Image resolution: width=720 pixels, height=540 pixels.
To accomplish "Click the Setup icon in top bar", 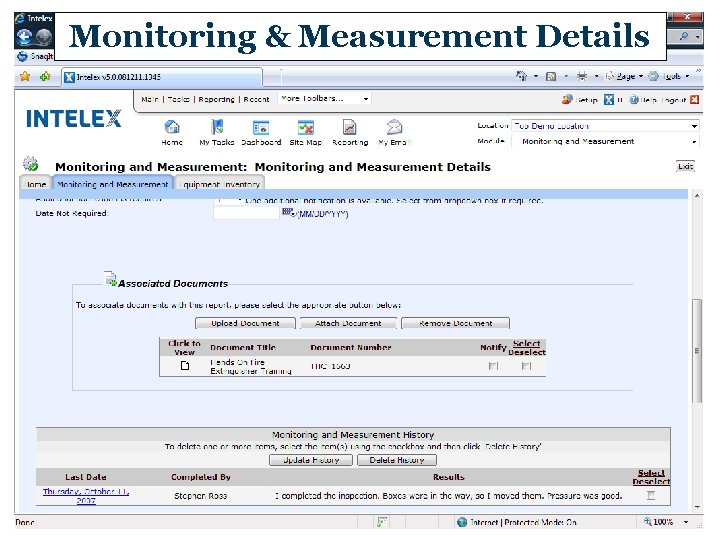I will coord(567,99).
